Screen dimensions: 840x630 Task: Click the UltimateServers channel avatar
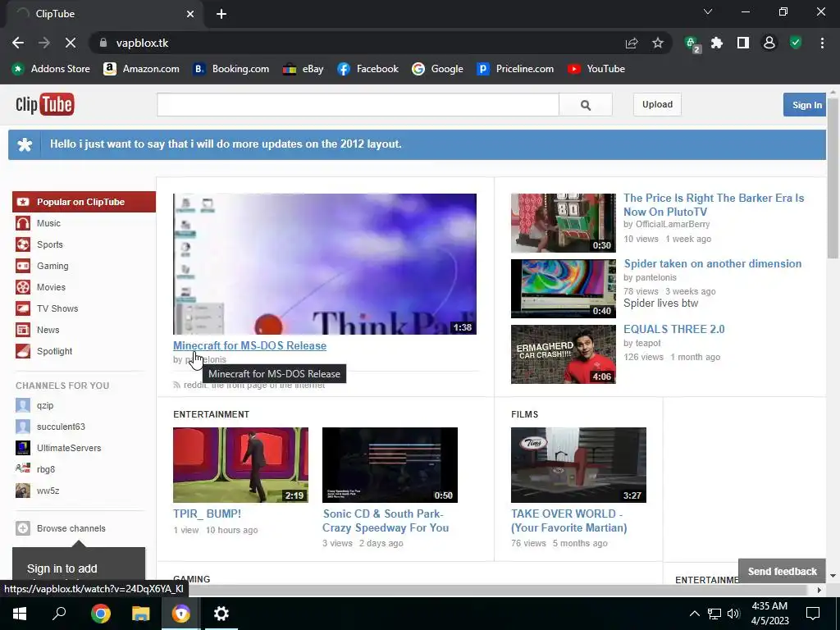[23, 448]
